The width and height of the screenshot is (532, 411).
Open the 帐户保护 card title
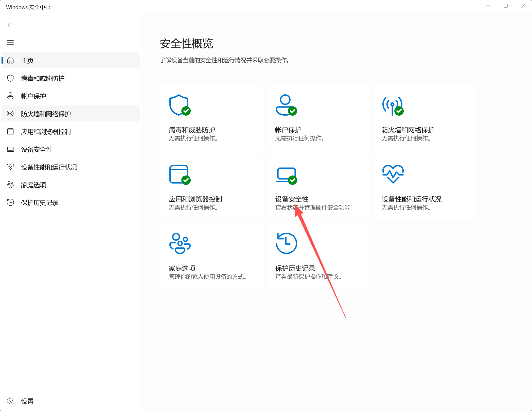[x=288, y=130]
